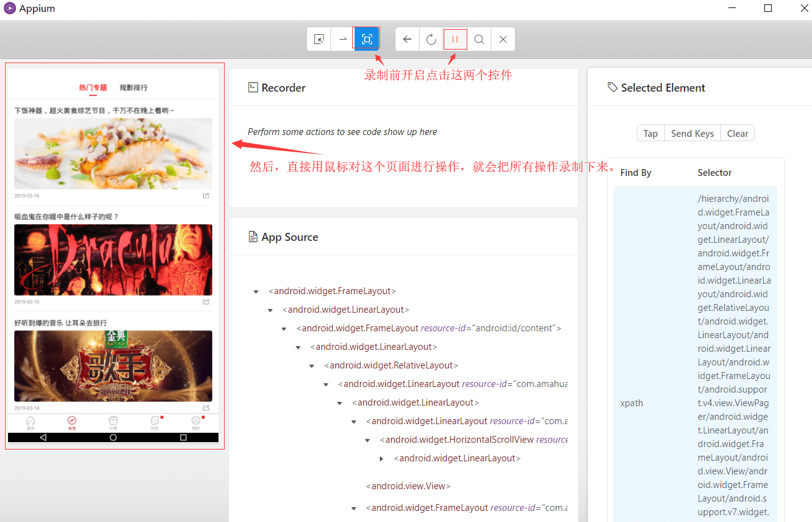Quit the session with the X toolbar icon
The height and width of the screenshot is (522, 812).
pyautogui.click(x=503, y=39)
